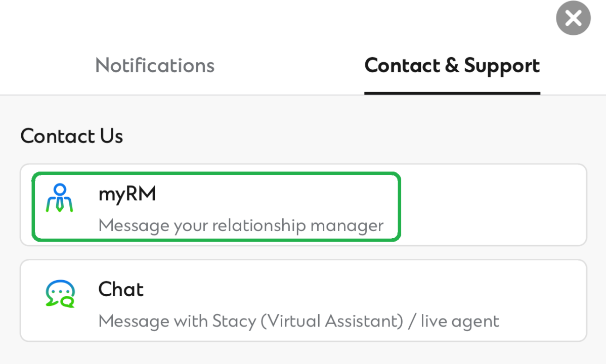The height and width of the screenshot is (364, 606).
Task: Click empty right side of Chat card
Action: click(x=536, y=293)
